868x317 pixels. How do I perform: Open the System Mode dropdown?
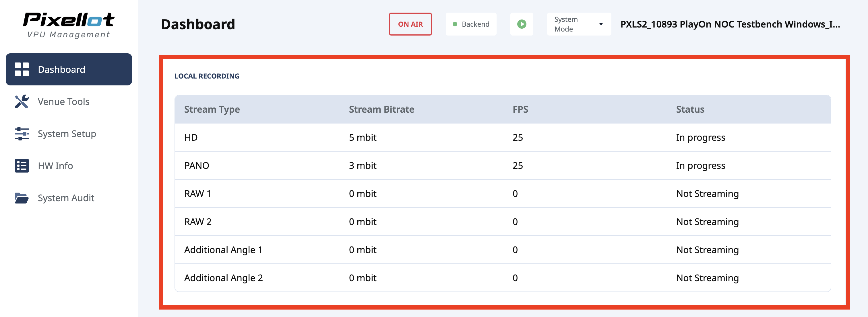click(x=579, y=24)
